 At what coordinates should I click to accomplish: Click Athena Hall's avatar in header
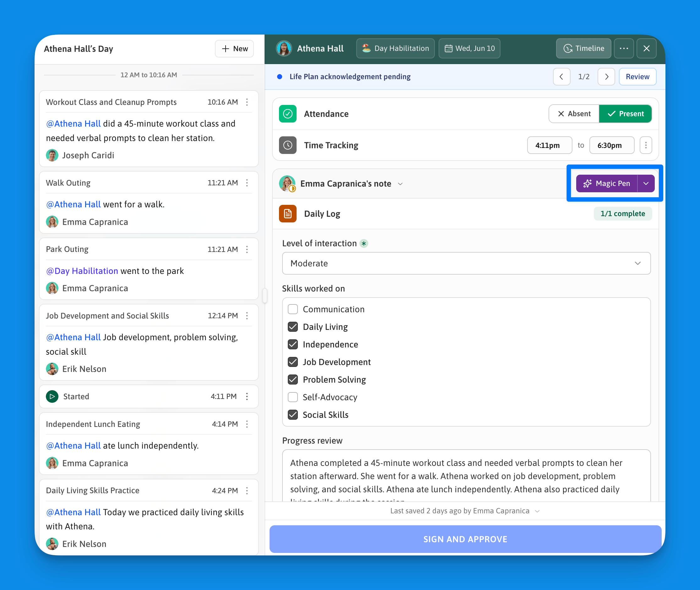(x=284, y=48)
